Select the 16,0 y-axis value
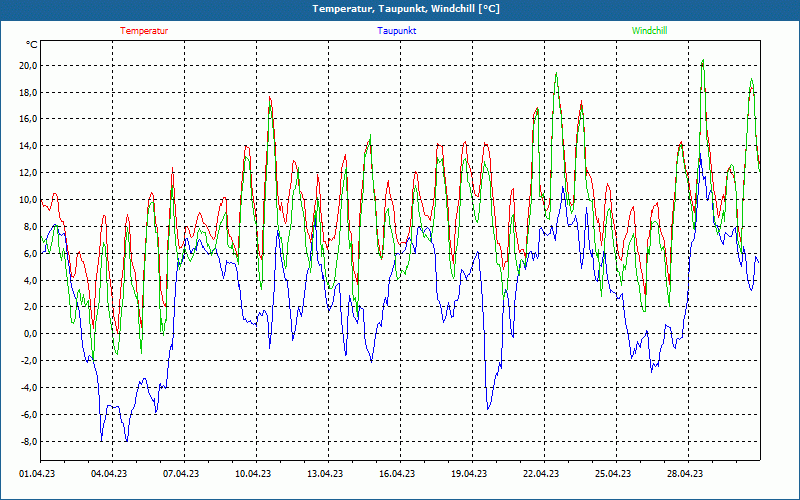This screenshot has height=500, width=800. point(28,119)
